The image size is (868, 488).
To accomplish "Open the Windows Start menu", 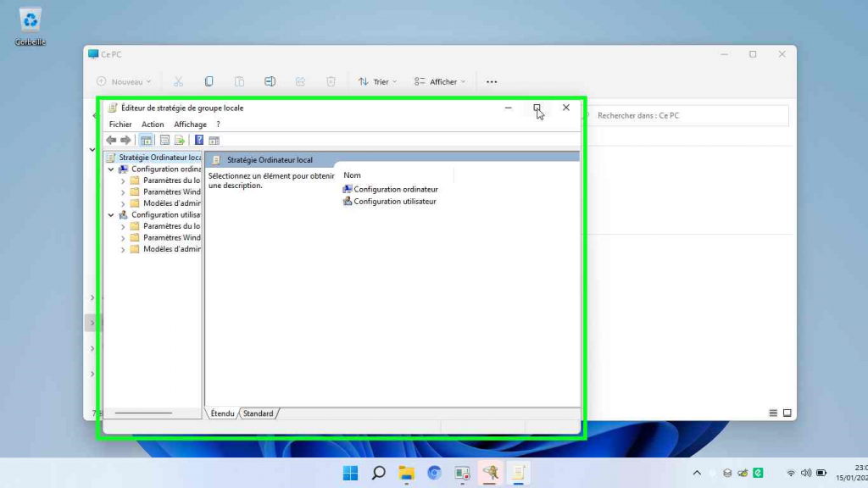I will coord(350,474).
